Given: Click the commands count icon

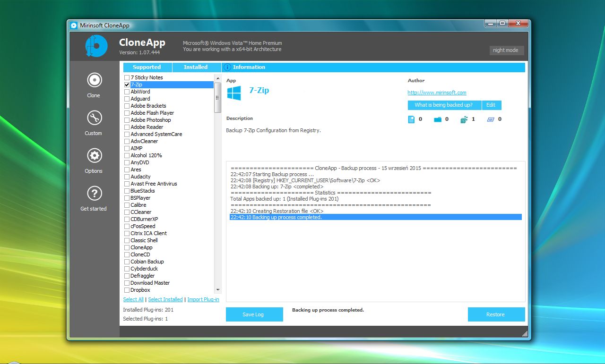Looking at the screenshot, I should 491,119.
